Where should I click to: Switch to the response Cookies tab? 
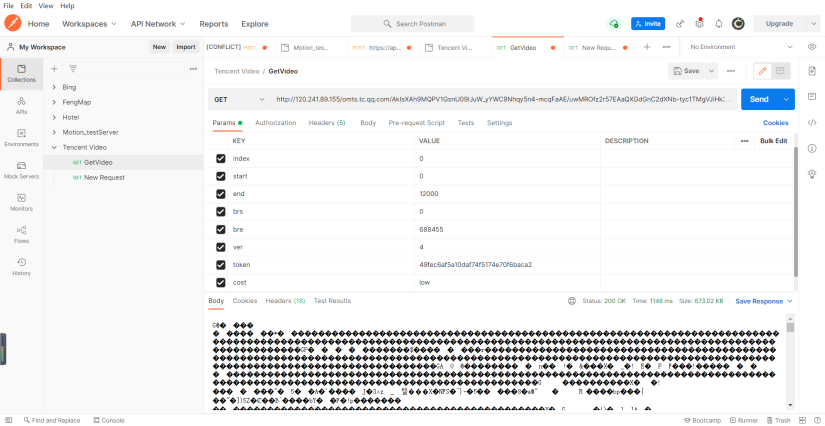pyautogui.click(x=245, y=301)
